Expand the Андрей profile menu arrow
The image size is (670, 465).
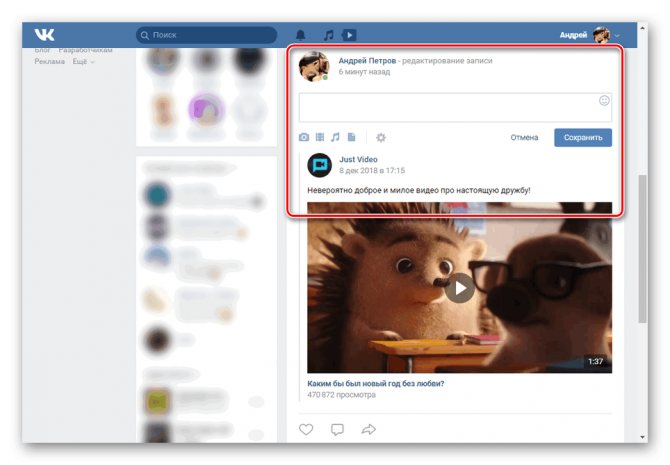point(617,35)
